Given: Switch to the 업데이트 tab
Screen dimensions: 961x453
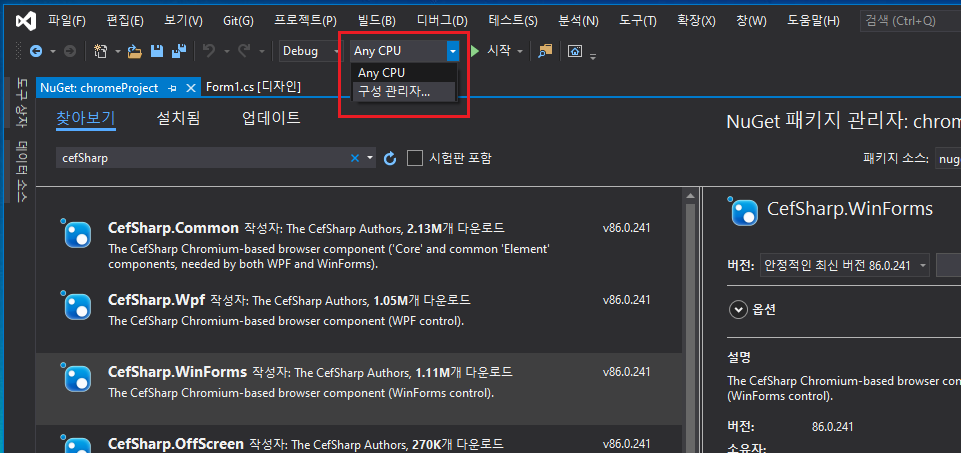Looking at the screenshot, I should pos(271,118).
